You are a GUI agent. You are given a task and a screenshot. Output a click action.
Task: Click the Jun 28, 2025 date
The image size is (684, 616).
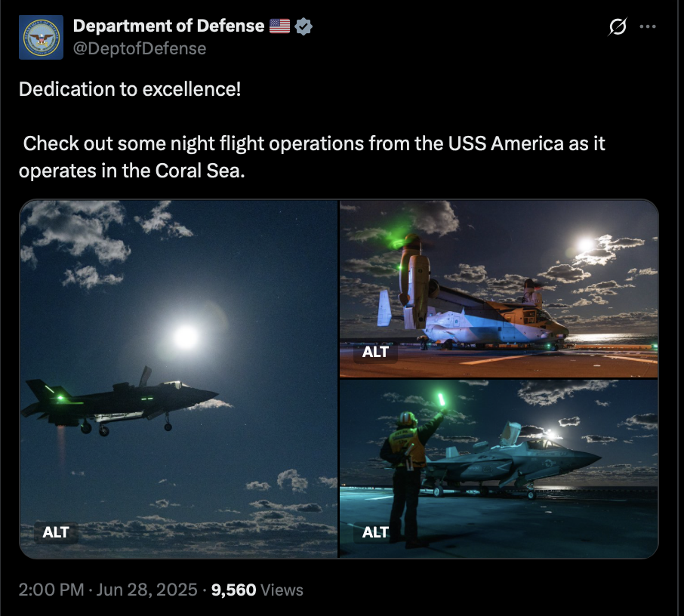click(x=146, y=590)
